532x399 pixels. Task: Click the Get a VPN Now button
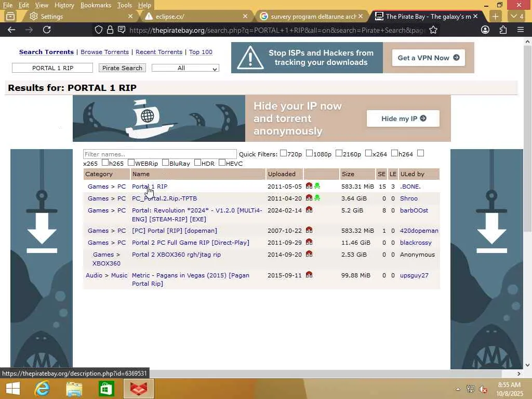(428, 58)
